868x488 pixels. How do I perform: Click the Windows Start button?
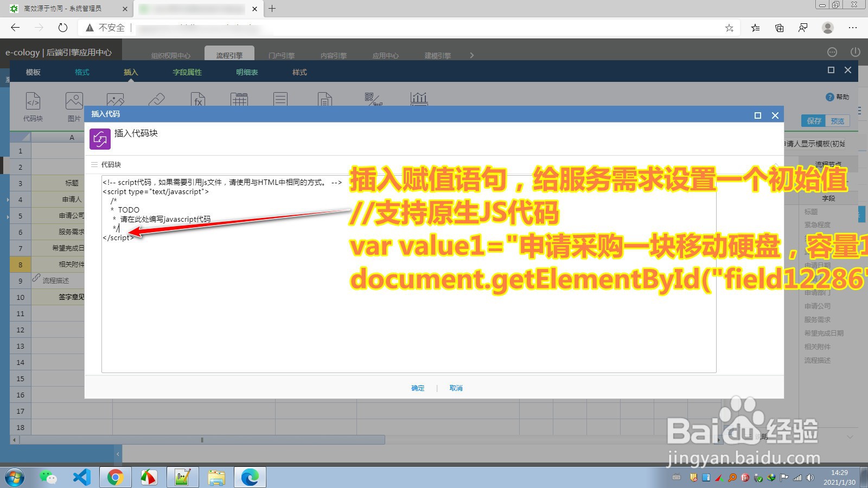[x=15, y=478]
